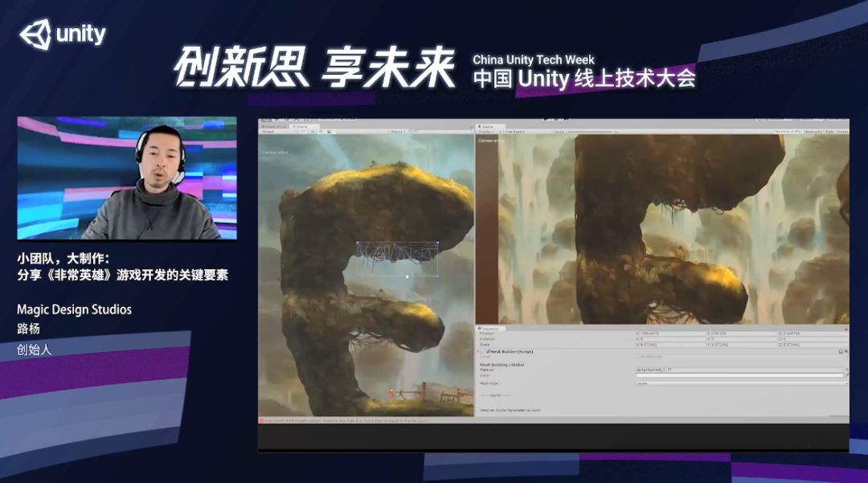Click the Rotation Y field
This screenshot has height=483, width=868.
[743, 339]
